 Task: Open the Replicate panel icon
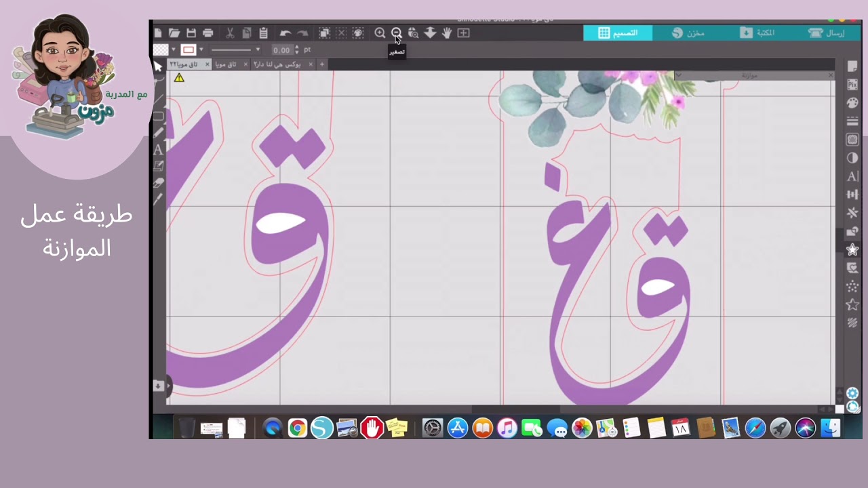(852, 213)
